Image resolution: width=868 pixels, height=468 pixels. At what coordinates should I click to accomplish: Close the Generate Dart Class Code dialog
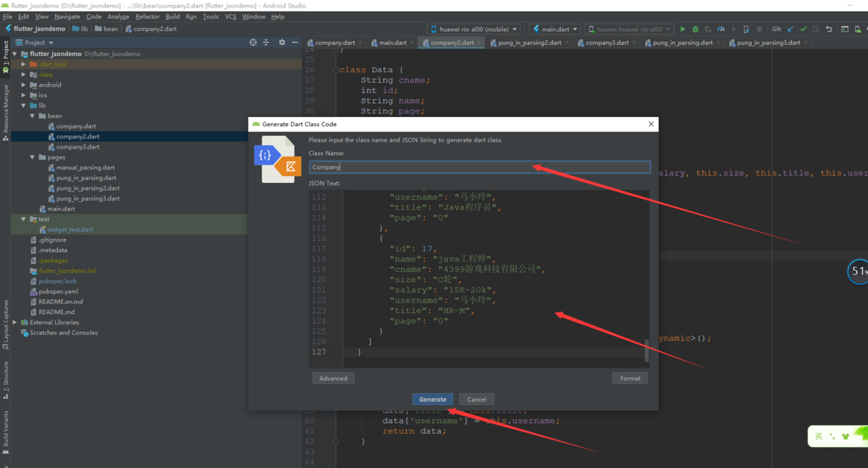tap(651, 124)
